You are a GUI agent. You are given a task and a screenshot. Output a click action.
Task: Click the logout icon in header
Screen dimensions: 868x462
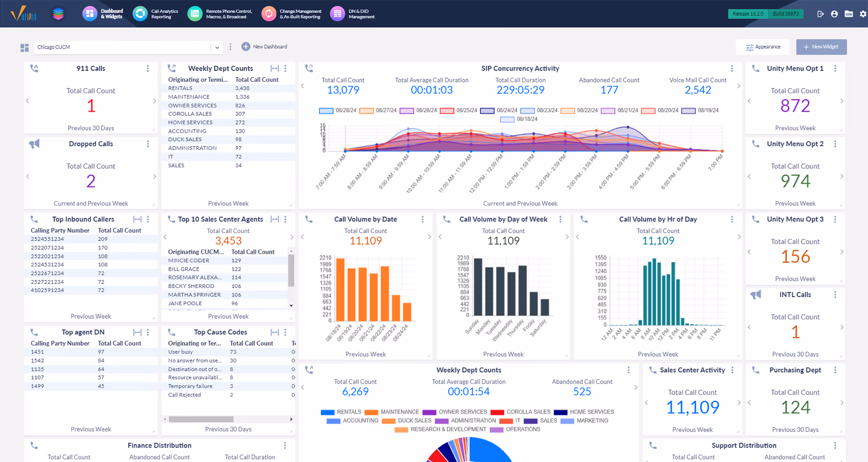pyautogui.click(x=820, y=14)
